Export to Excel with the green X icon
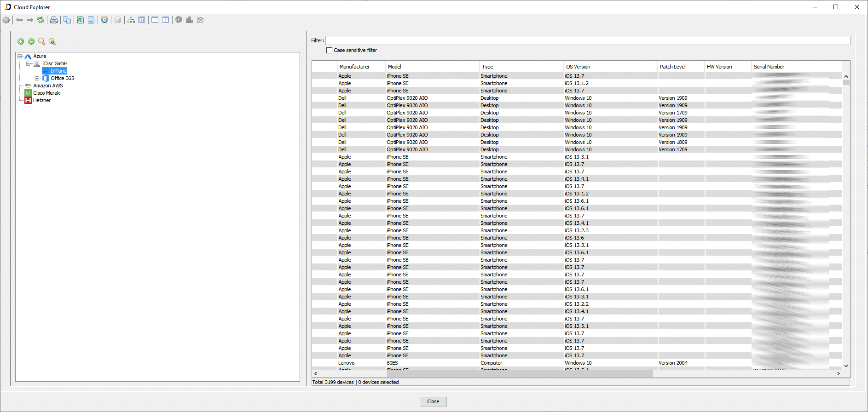Screen dimensions: 868x412 pyautogui.click(x=80, y=20)
